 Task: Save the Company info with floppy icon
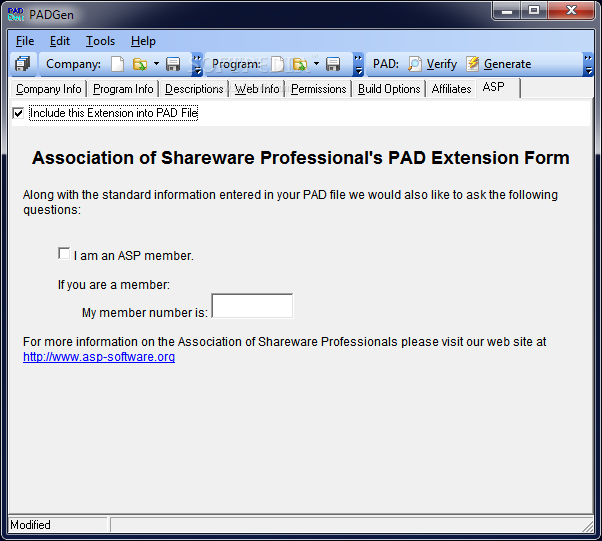click(173, 64)
